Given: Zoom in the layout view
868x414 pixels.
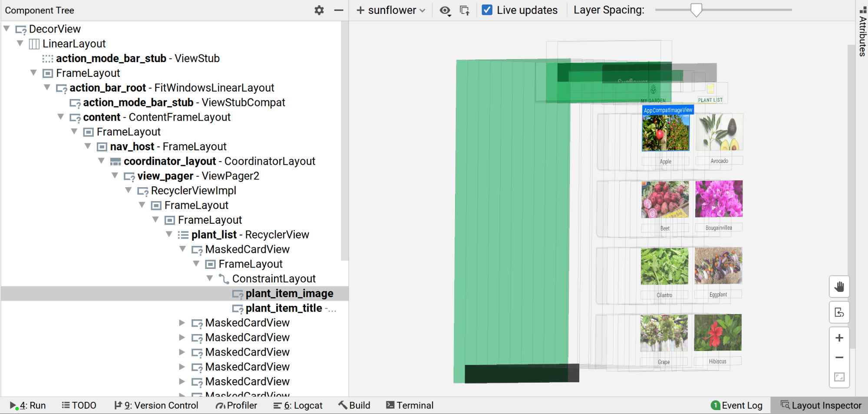Looking at the screenshot, I should click(839, 338).
